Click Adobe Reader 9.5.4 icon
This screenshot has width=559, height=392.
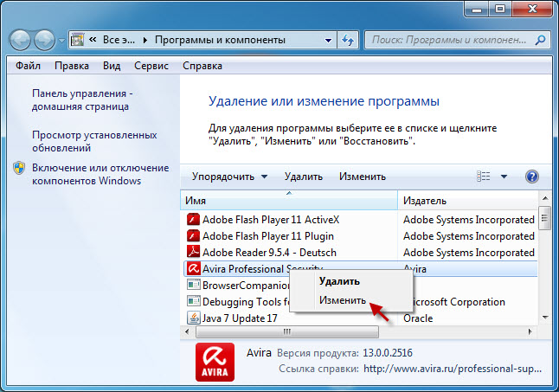point(193,252)
